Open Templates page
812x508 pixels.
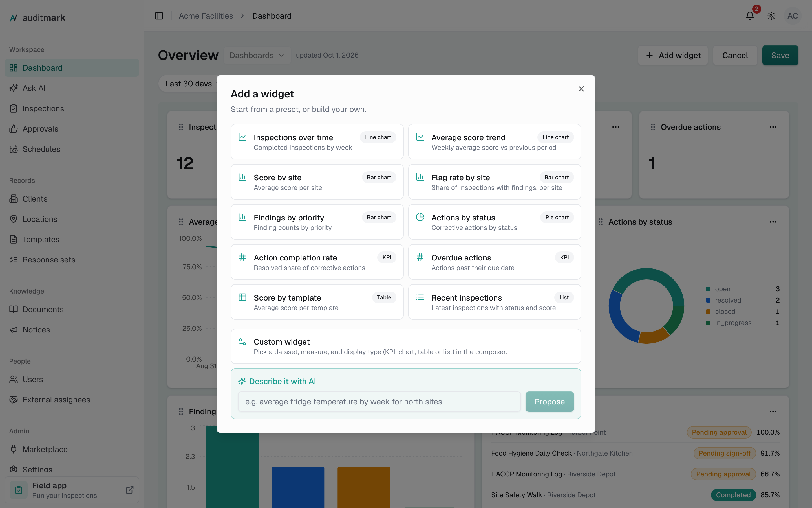tap(72, 240)
